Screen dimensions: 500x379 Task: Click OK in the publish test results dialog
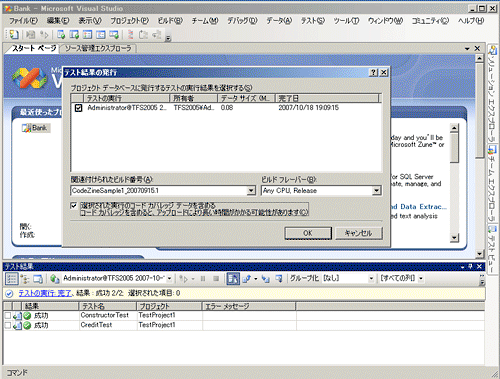click(x=308, y=233)
